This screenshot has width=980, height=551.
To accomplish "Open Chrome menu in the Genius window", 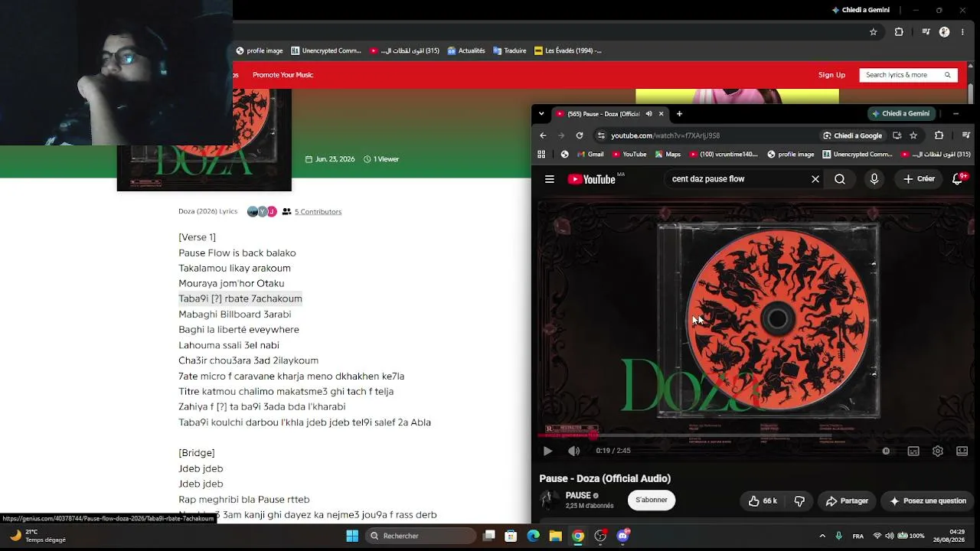I will click(x=962, y=32).
